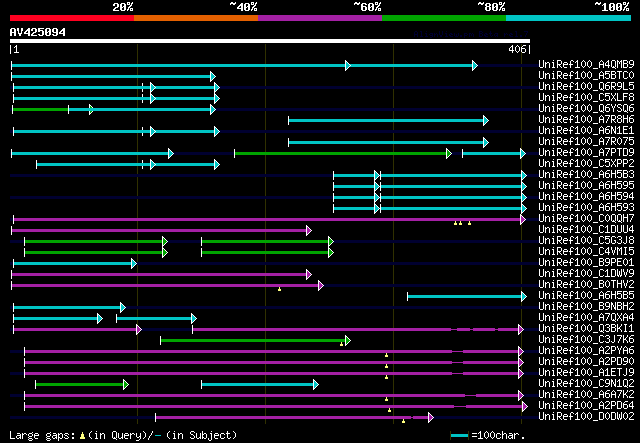Screen dimensions: 640x443
Task: Open the UniRef100_Q6YSQ6 hit
Action: coord(586,108)
